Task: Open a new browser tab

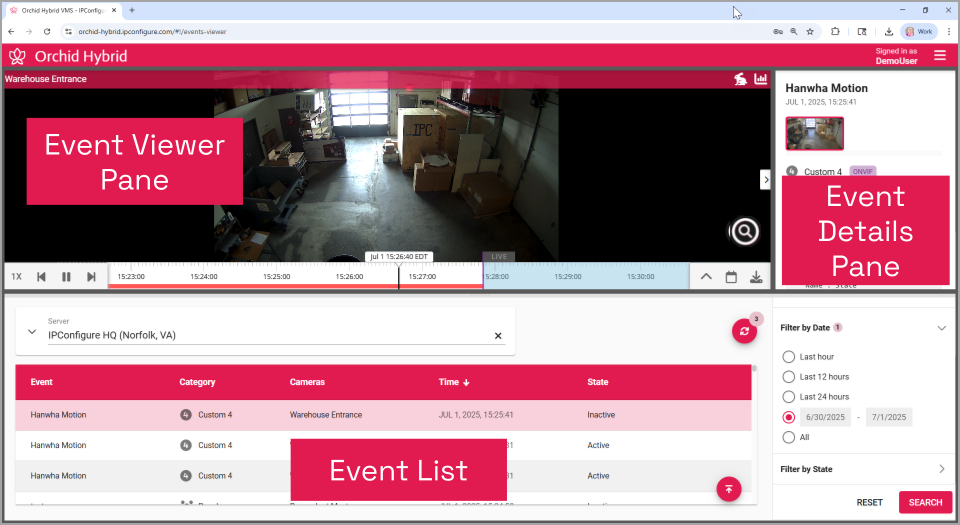Action: (x=132, y=10)
